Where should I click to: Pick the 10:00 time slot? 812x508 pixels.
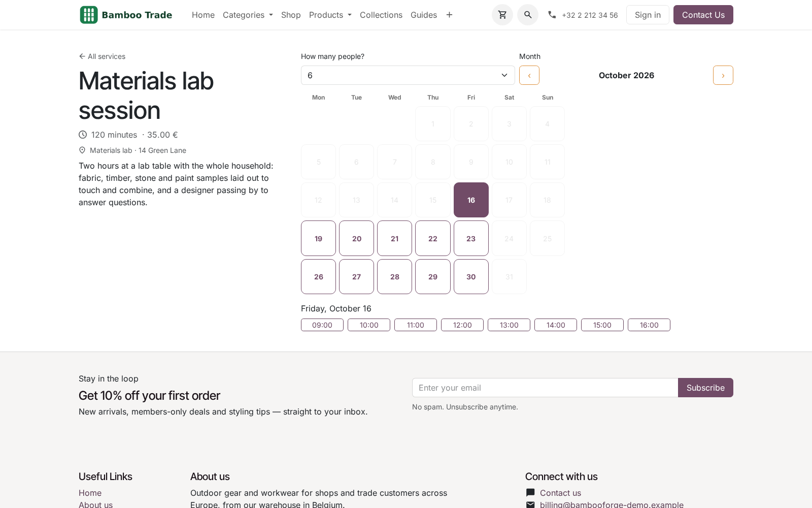[x=369, y=325]
